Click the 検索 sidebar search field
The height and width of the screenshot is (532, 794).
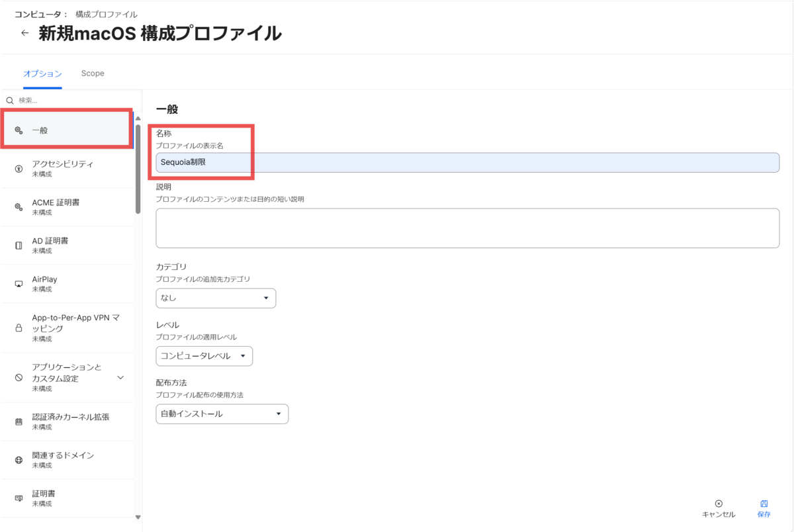coord(73,101)
